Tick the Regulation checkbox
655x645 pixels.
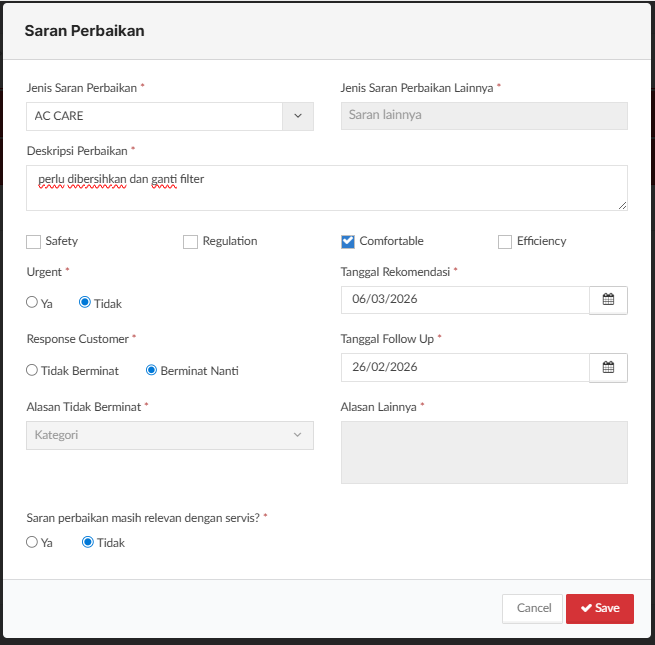191,241
